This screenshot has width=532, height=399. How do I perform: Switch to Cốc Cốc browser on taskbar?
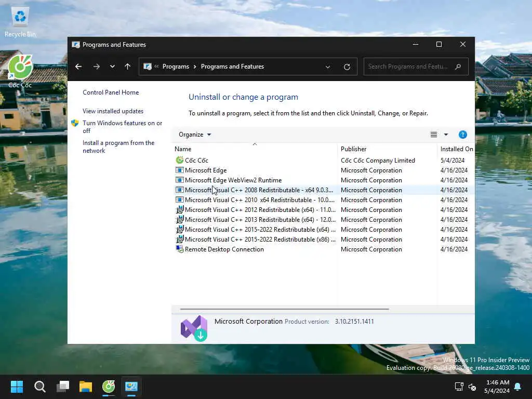point(109,387)
